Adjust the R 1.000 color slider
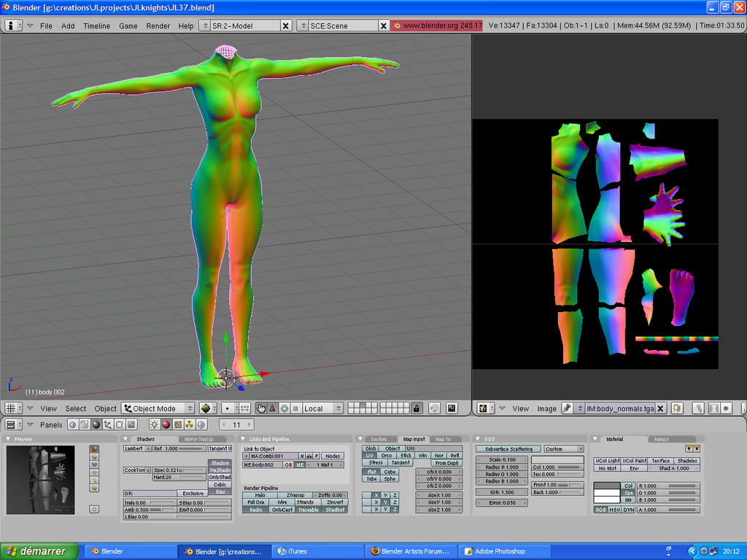 tap(668, 486)
